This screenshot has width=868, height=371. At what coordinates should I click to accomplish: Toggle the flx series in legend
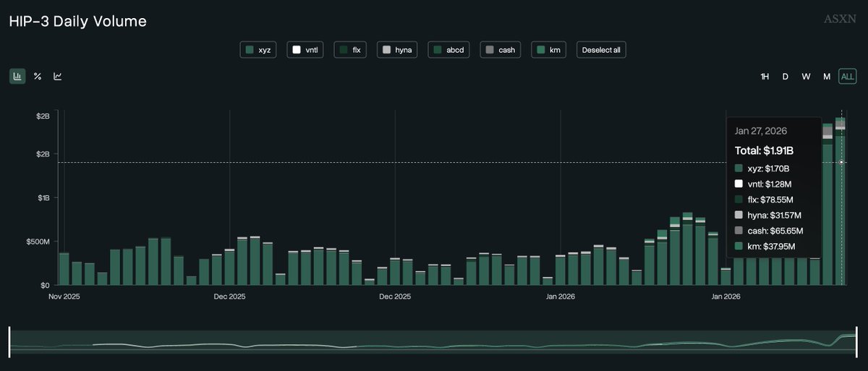351,50
